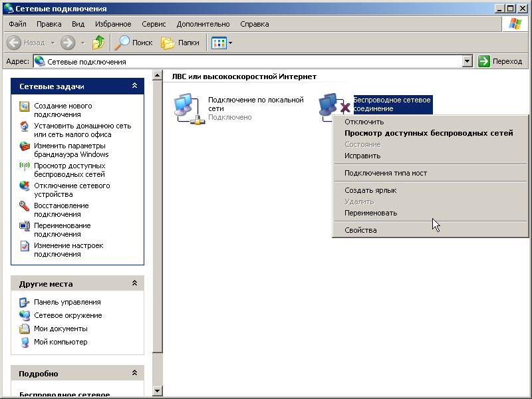Click sidebar scrollbar up arrow
The height and width of the screenshot is (399, 532).
158,75
